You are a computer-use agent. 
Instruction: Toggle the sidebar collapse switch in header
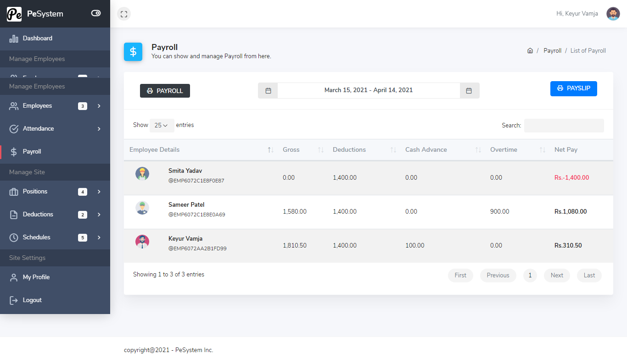(x=95, y=13)
